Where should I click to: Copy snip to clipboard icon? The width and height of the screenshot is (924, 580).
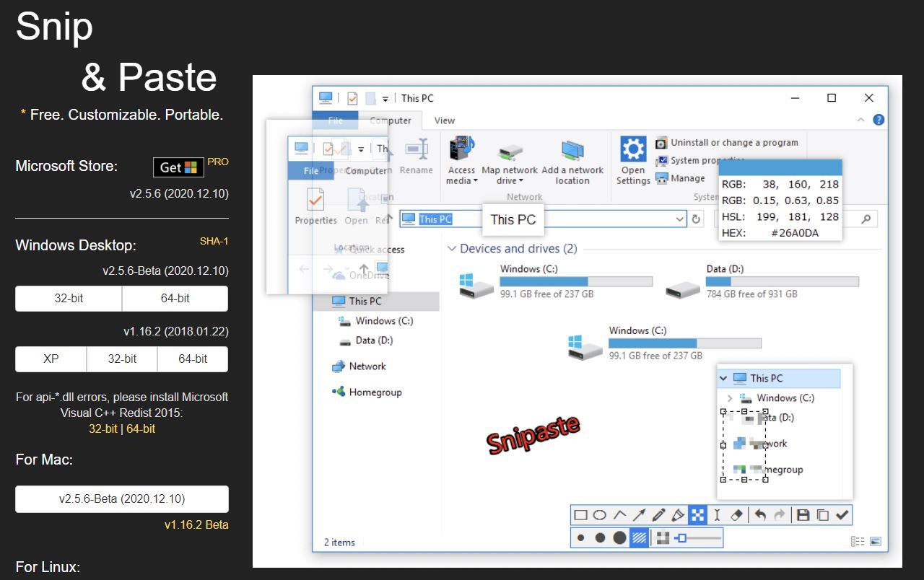(822, 515)
